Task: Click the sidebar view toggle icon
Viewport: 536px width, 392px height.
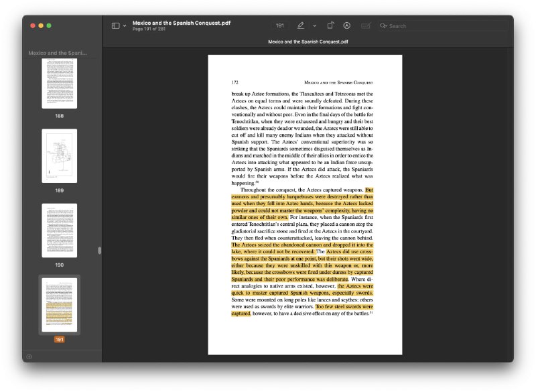Action: point(115,25)
